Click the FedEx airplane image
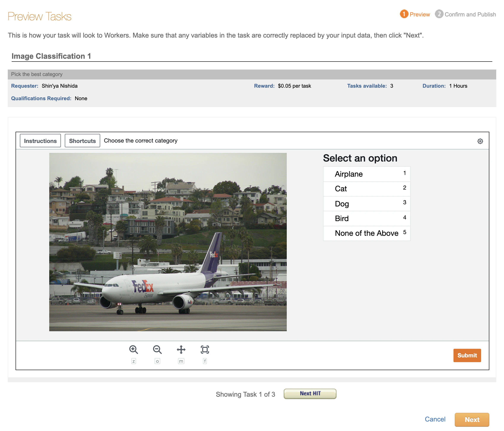 pos(168,242)
